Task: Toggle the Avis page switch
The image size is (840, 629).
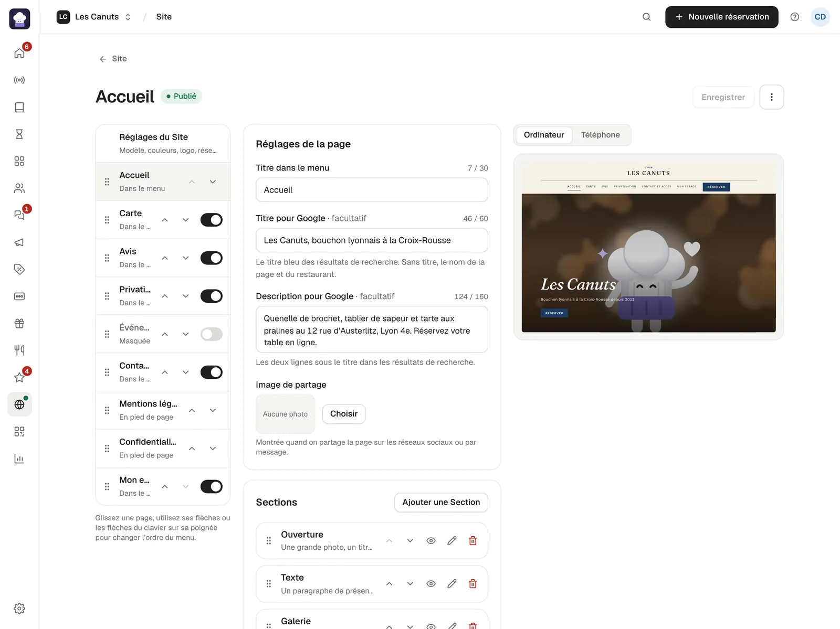Action: (x=212, y=258)
